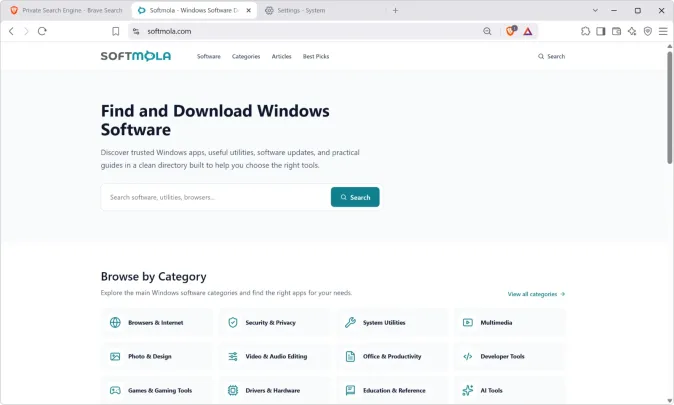Screen dimensions: 674x405
Task: Click View all categories link
Action: pos(536,294)
